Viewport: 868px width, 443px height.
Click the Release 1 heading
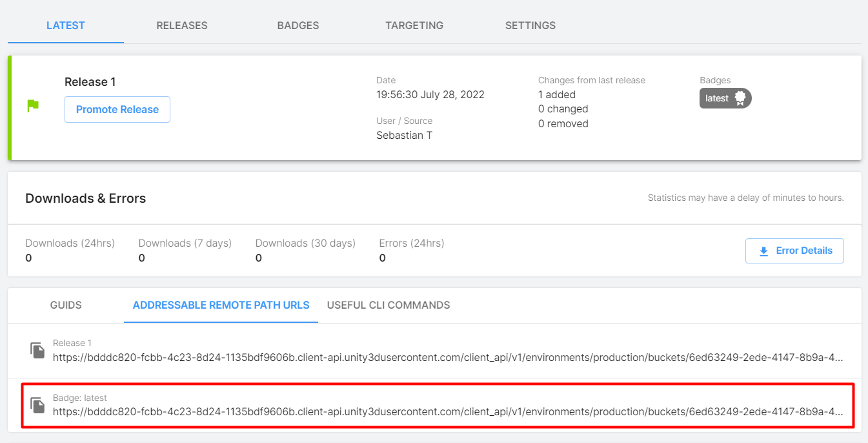90,82
